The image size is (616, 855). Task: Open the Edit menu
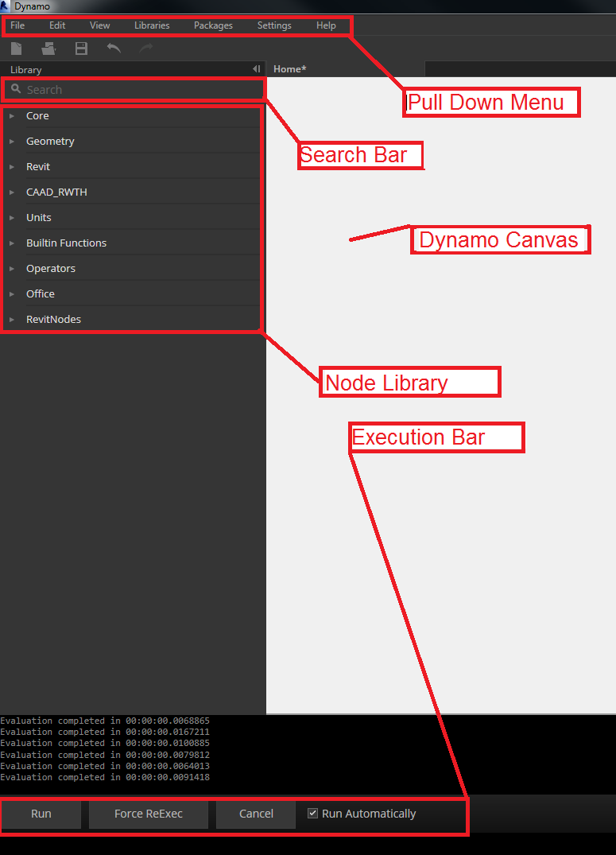(57, 25)
